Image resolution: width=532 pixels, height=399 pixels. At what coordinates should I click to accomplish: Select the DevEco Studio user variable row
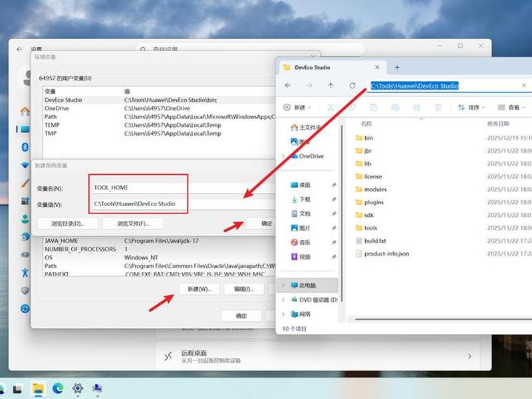click(x=160, y=100)
